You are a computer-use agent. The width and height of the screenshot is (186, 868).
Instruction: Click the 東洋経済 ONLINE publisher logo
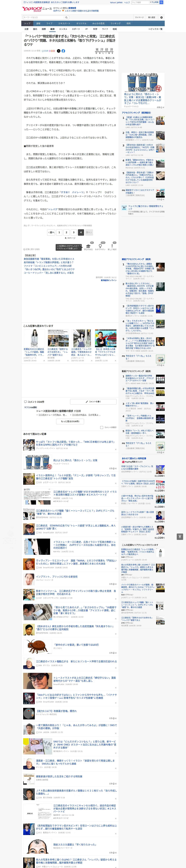(104, 51)
